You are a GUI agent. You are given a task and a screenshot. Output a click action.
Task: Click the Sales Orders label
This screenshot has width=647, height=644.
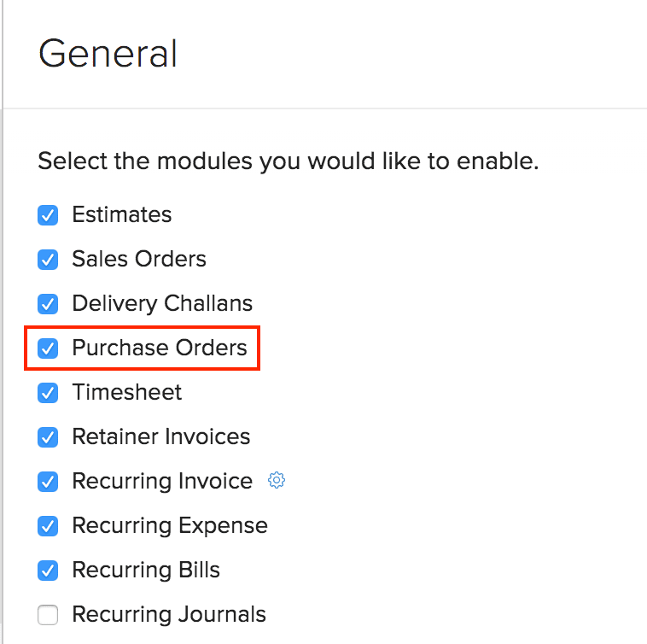pos(139,259)
